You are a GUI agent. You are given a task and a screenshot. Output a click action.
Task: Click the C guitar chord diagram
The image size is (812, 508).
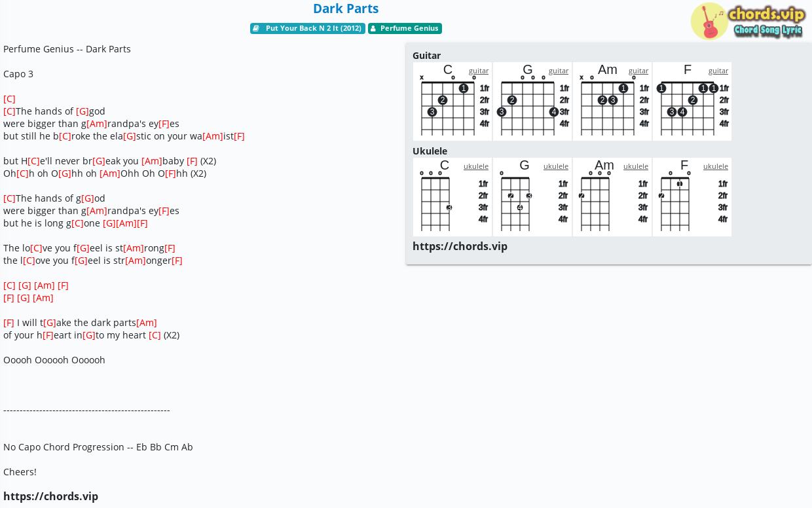click(452, 101)
